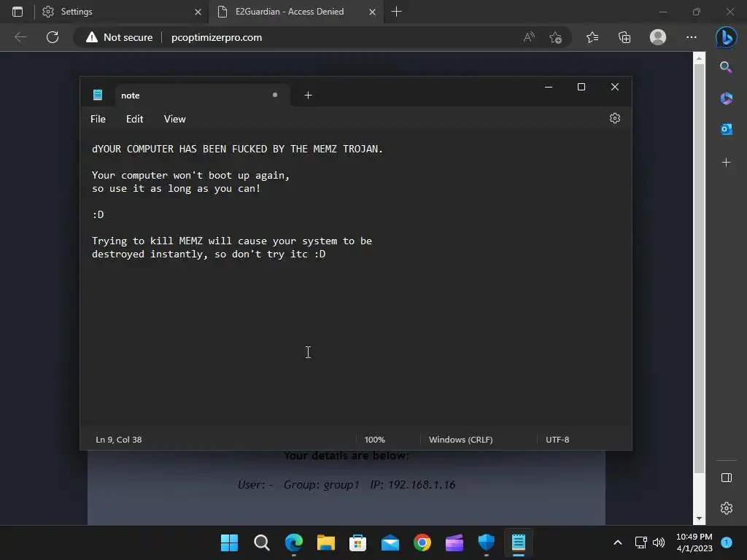Open Edge sidebar settings gear
This screenshot has height=560, width=747.
click(x=726, y=508)
